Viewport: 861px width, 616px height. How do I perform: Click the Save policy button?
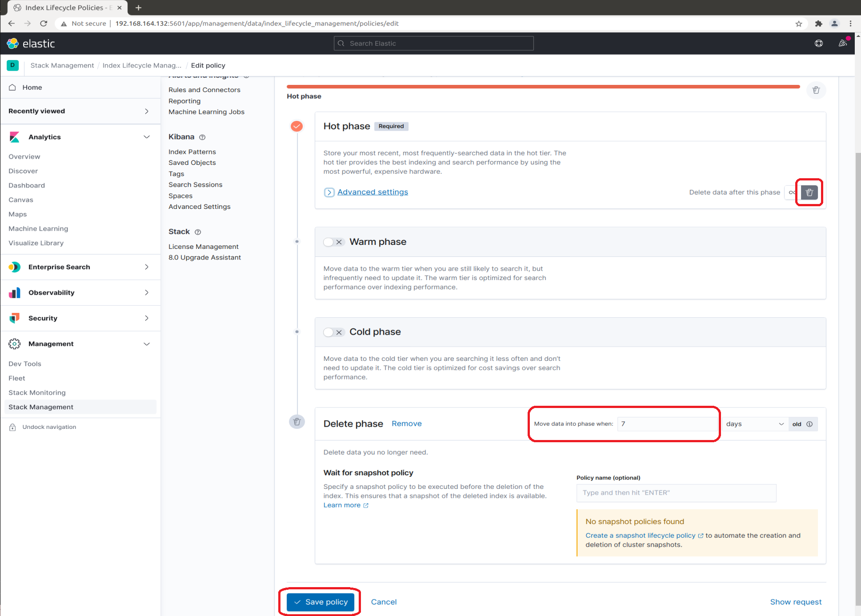point(320,602)
